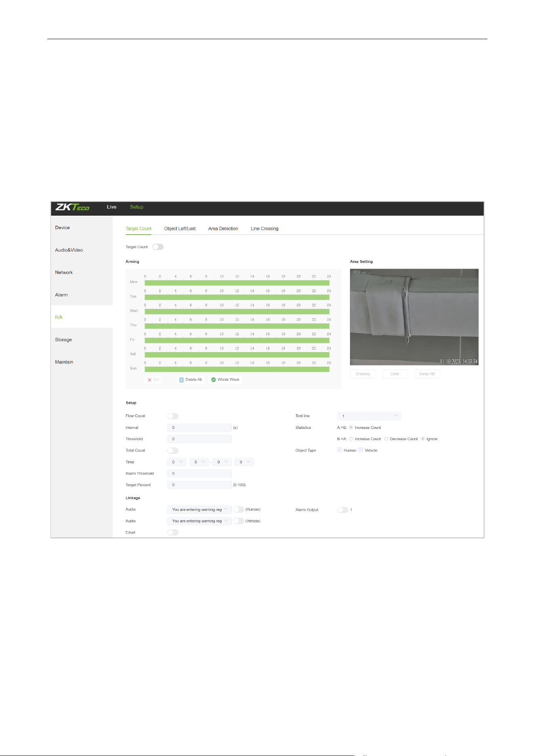Open the first Time end dropdown

click(222, 462)
